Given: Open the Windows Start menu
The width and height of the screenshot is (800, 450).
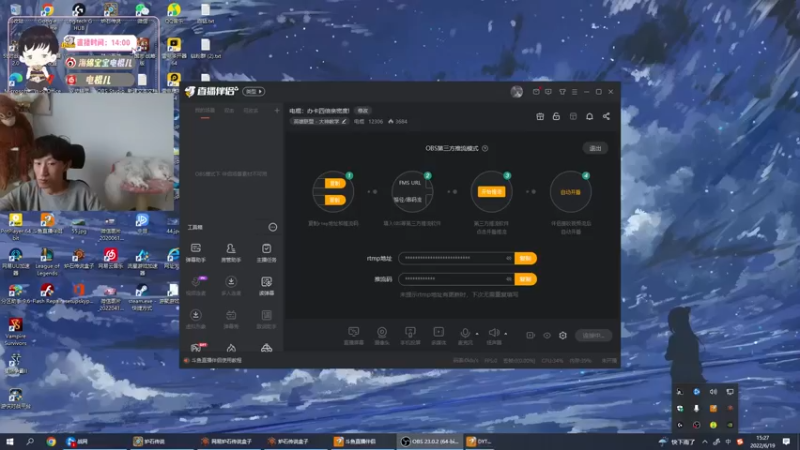Looking at the screenshot, I should click(10, 441).
